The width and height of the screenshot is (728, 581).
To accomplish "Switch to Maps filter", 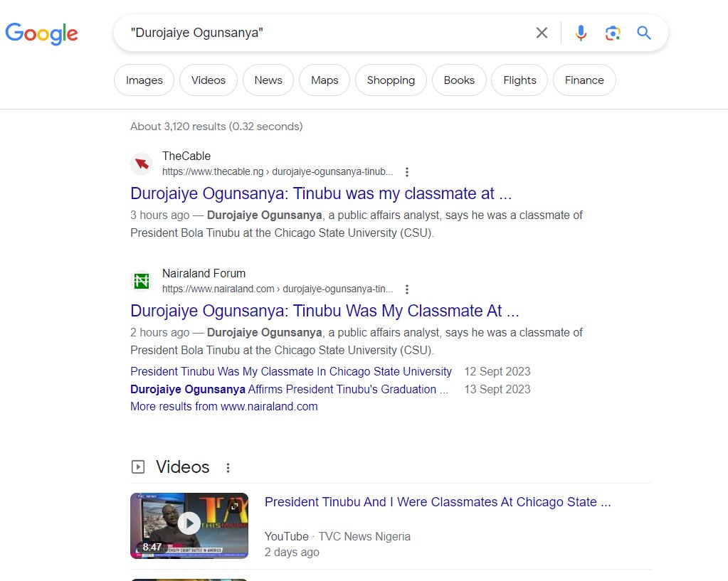I will point(325,80).
